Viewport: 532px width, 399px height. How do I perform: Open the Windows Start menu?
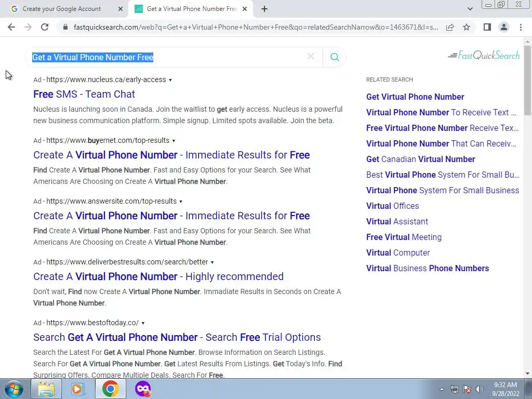14,389
